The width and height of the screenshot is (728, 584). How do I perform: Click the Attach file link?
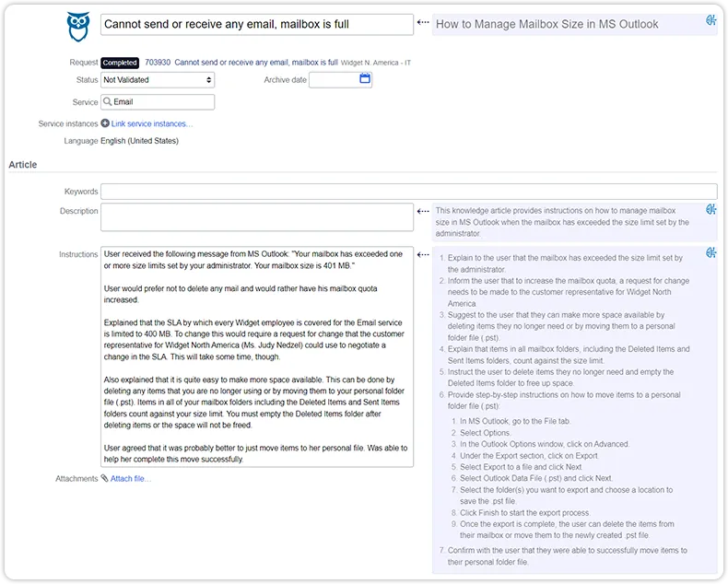131,479
